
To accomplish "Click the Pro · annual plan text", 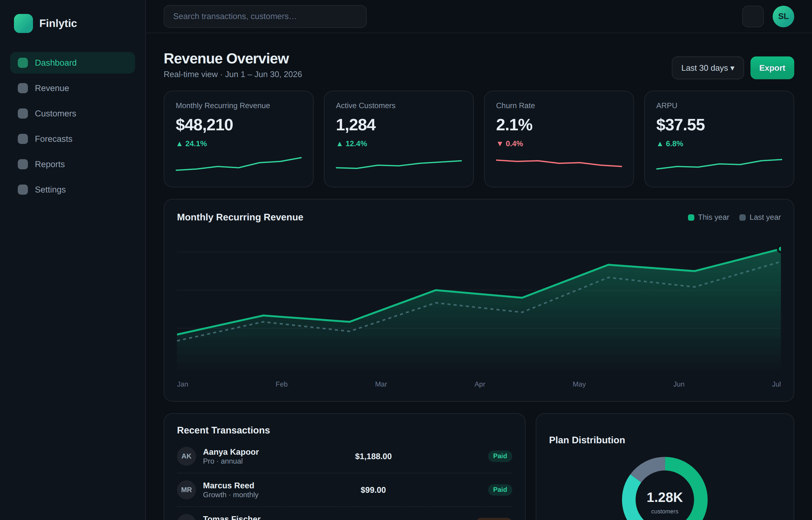I will point(223,461).
